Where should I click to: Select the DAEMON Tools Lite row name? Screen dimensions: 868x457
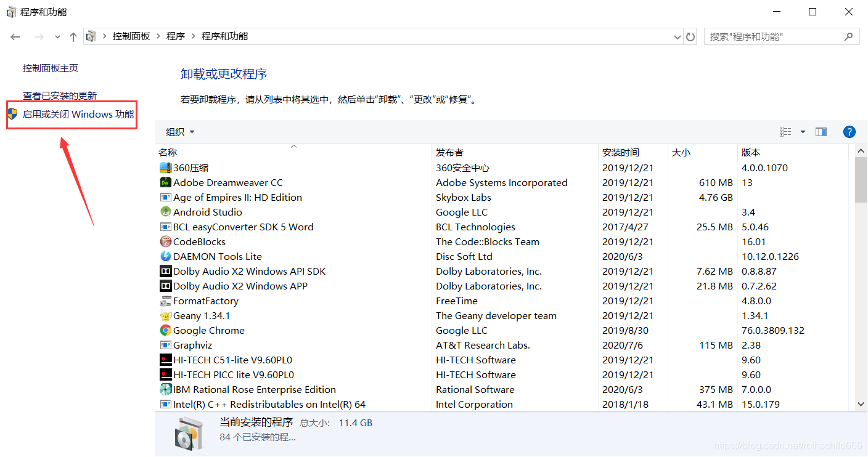click(218, 256)
